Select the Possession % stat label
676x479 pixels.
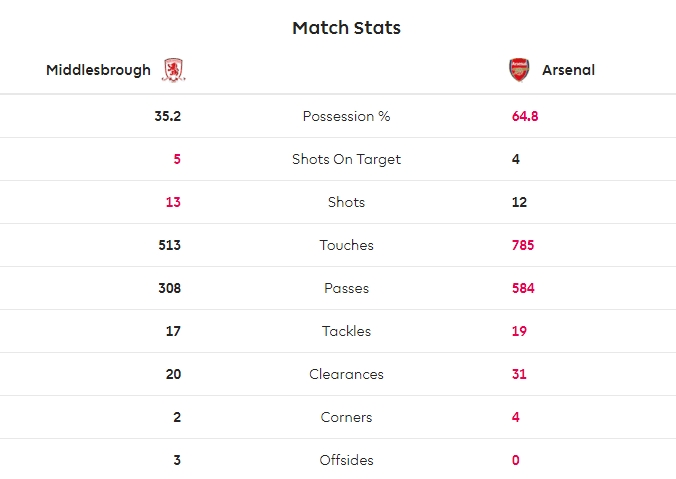[346, 116]
